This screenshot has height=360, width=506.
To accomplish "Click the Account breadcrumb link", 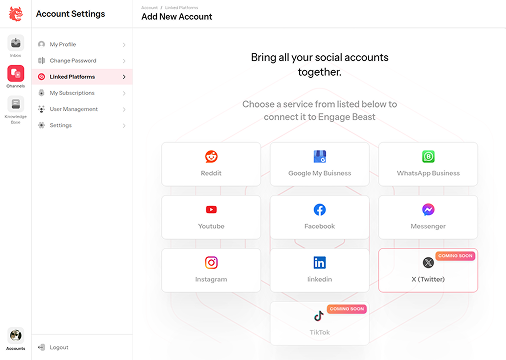I will [x=149, y=7].
